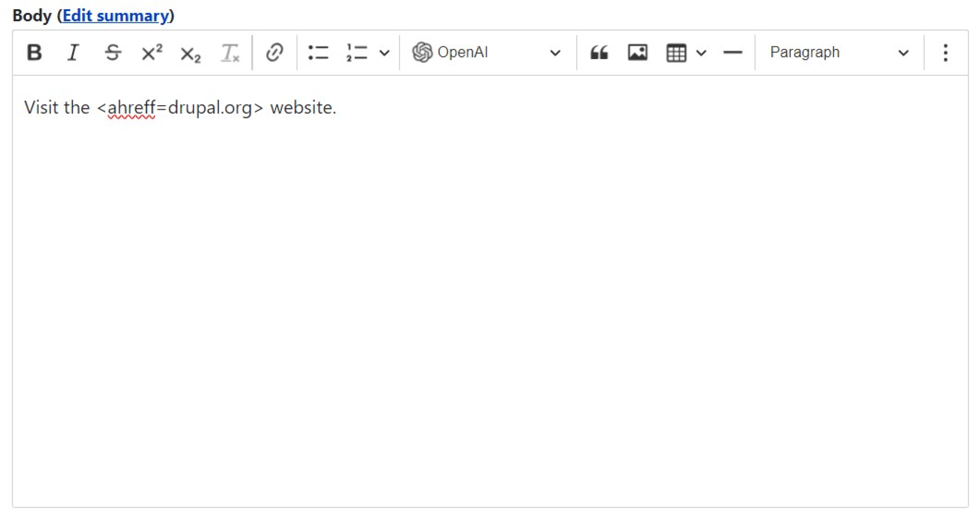The height and width of the screenshot is (519, 980).
Task: Show more toolbar items
Action: [x=945, y=53]
